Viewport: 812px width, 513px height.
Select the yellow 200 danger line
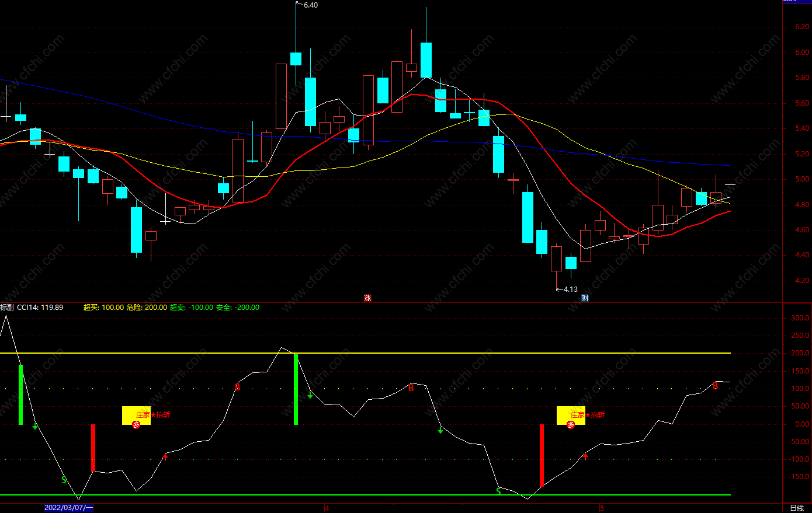click(365, 353)
